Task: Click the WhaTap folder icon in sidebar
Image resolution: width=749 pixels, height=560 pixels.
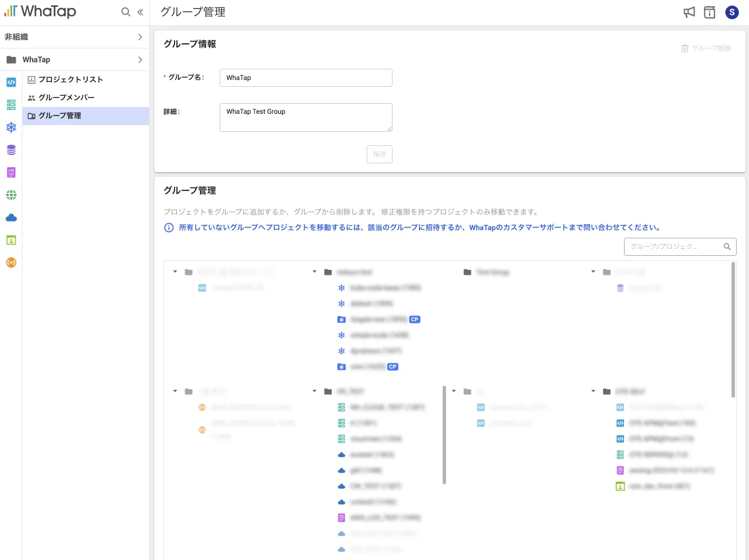Action: click(x=11, y=60)
